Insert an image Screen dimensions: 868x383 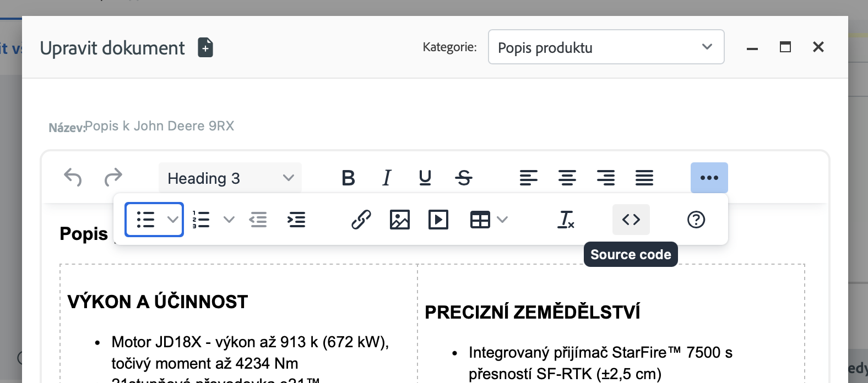[x=400, y=220]
